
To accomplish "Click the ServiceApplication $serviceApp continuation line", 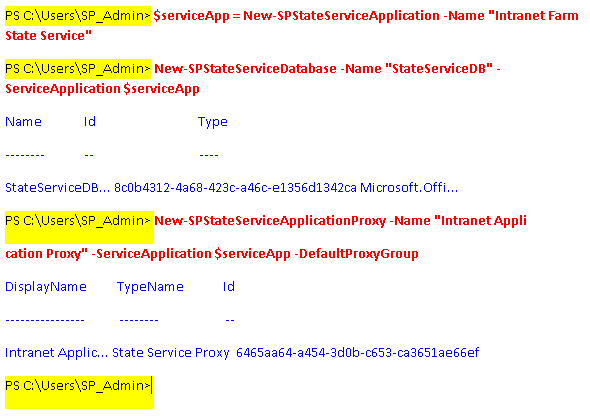I will point(102,89).
